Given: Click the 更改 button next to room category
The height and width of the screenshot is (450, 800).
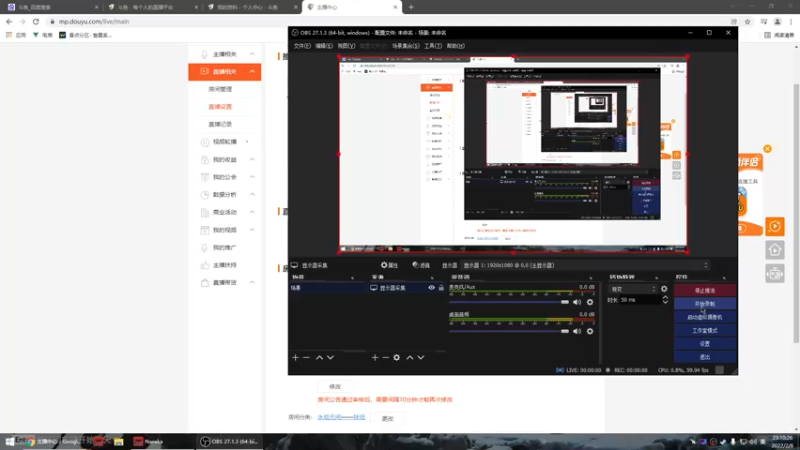Looking at the screenshot, I should (x=388, y=418).
